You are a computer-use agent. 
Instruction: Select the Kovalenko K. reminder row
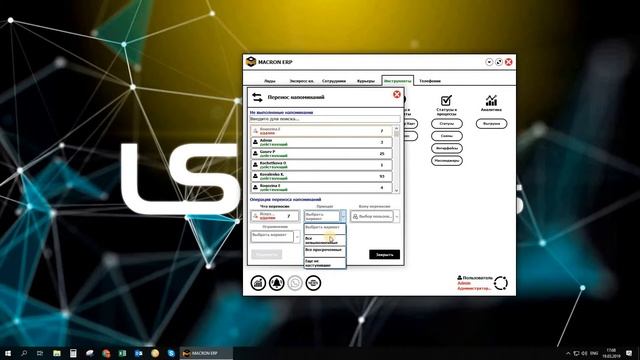tap(322, 176)
